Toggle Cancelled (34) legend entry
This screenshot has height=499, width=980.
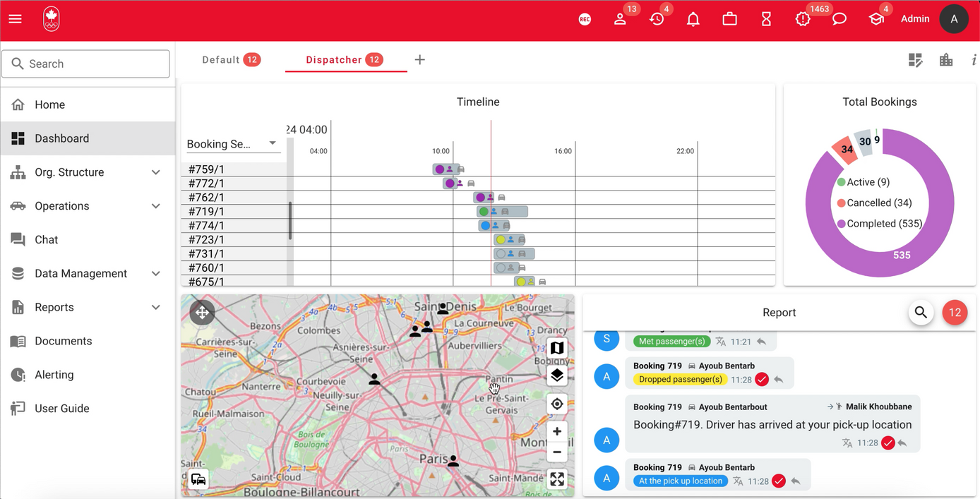pyautogui.click(x=874, y=203)
